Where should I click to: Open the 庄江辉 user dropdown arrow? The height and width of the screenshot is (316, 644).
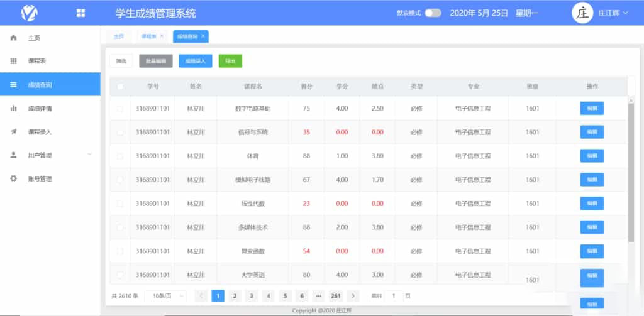(626, 13)
